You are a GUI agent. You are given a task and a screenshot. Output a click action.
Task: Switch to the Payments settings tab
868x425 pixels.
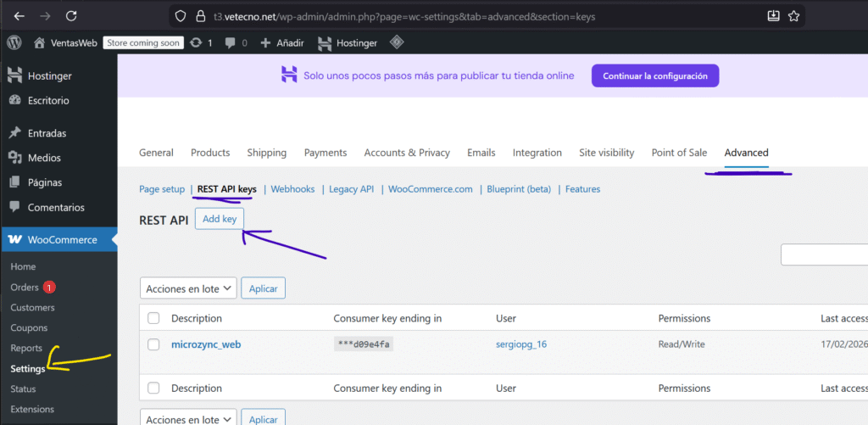325,153
